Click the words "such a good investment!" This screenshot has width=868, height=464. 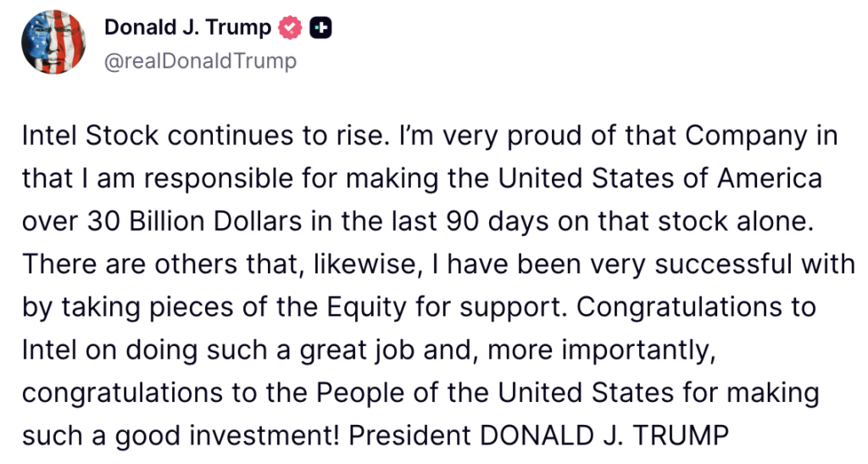click(x=181, y=436)
